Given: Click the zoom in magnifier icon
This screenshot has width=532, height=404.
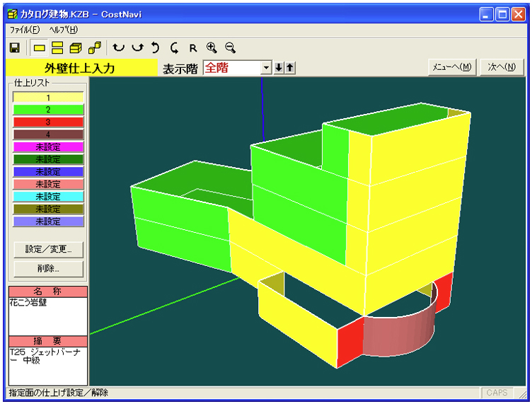Looking at the screenshot, I should [x=211, y=48].
